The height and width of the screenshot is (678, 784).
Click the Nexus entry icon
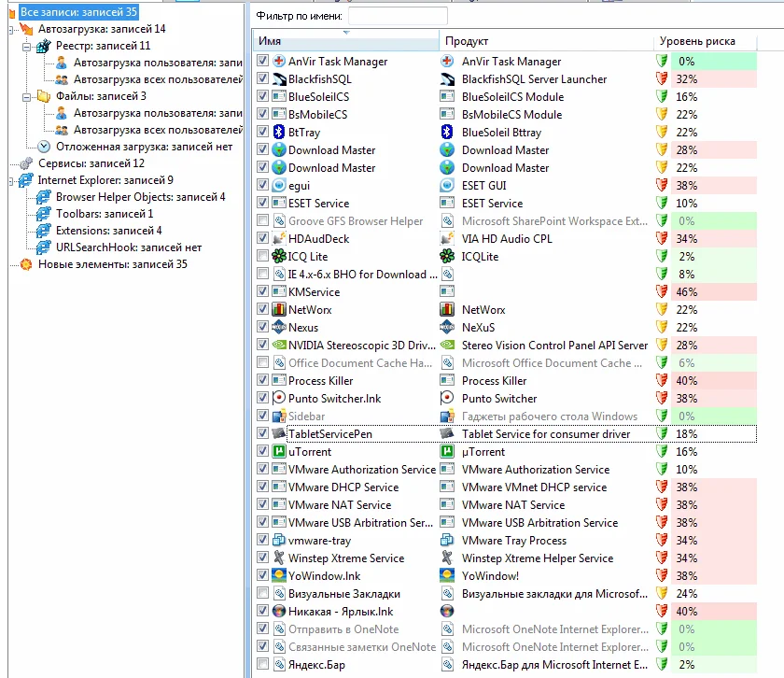coord(278,327)
